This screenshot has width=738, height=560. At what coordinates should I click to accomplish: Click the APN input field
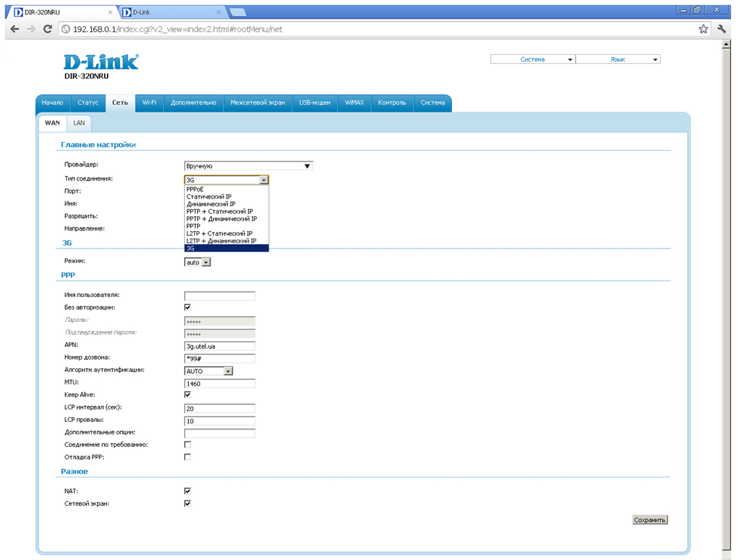click(x=219, y=346)
